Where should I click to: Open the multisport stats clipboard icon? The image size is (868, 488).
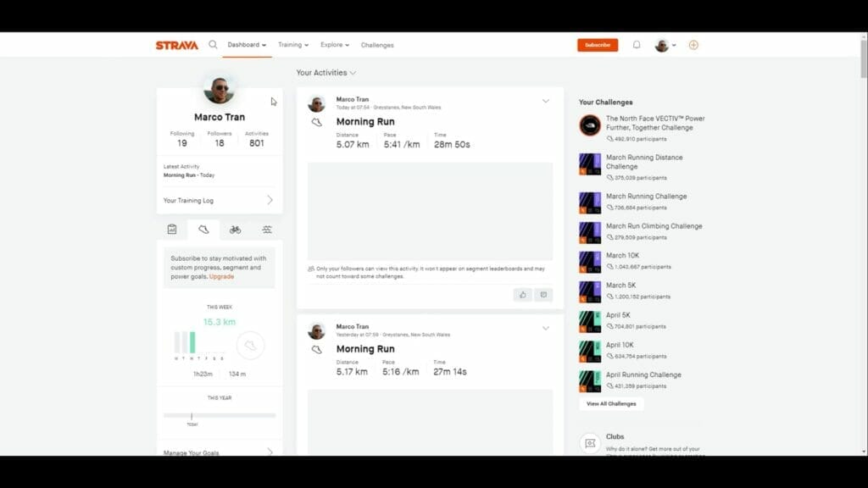171,229
